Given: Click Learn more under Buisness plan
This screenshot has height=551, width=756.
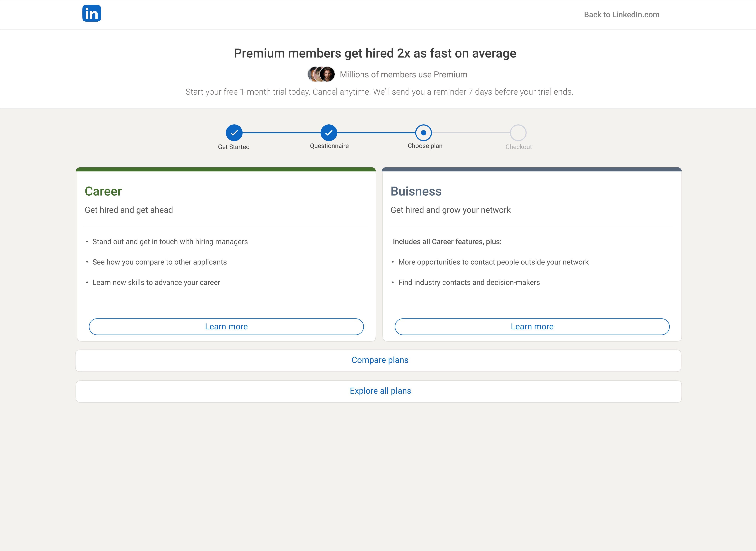Looking at the screenshot, I should click(532, 327).
